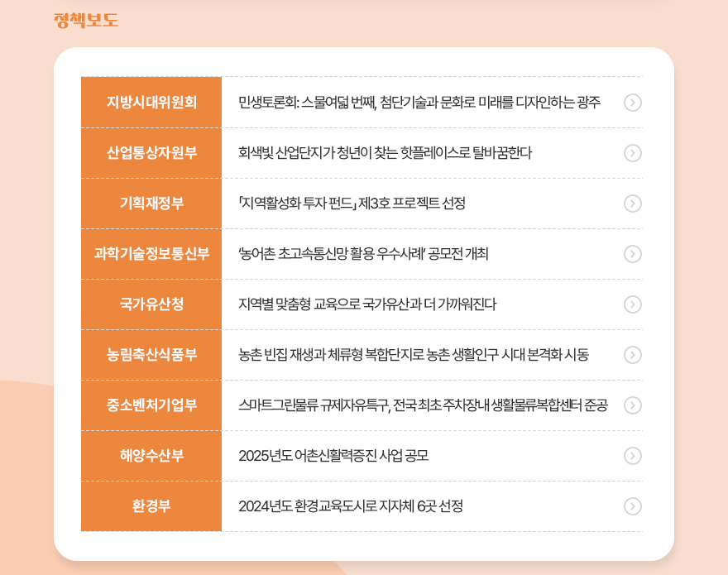Select the 국가유산청 orange label
728x575 pixels.
pyautogui.click(x=151, y=304)
